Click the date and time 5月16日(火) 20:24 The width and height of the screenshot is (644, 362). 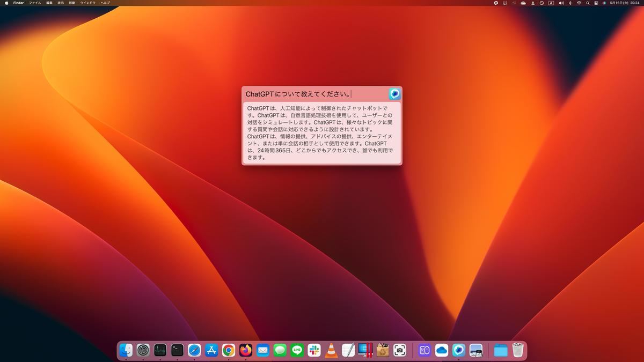click(x=625, y=3)
